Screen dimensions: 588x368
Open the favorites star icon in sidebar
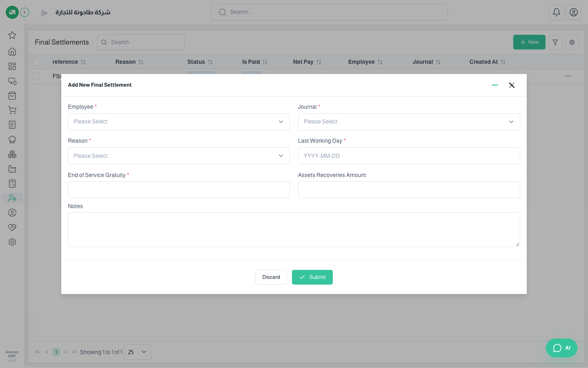tap(12, 35)
